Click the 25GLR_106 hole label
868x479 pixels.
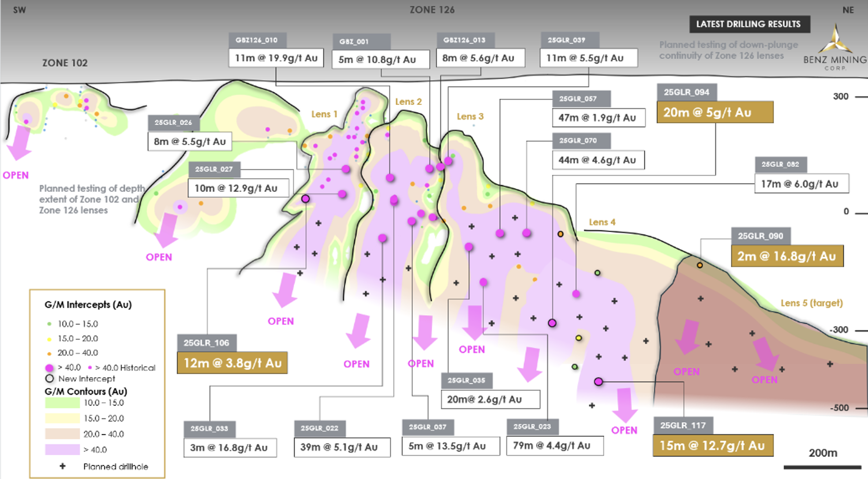[x=206, y=343]
